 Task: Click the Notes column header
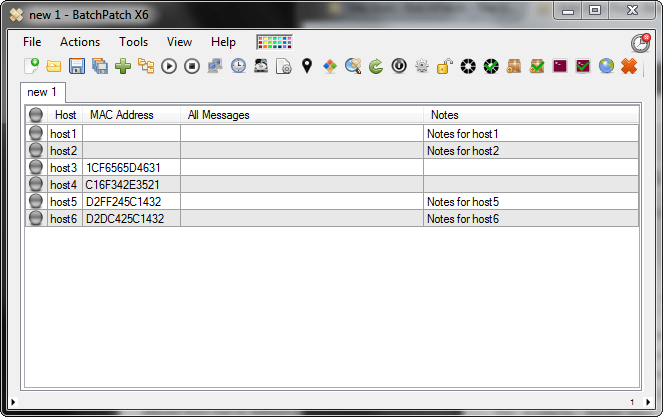[531, 115]
